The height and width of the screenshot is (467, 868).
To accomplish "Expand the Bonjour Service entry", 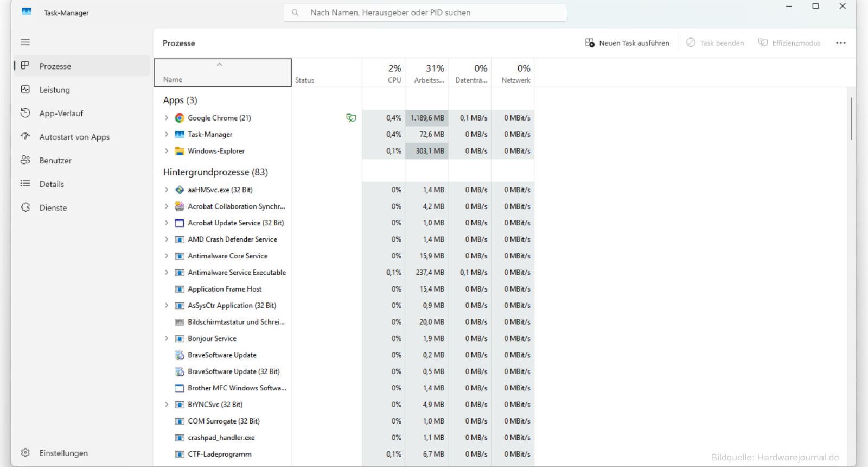I will click(x=167, y=338).
